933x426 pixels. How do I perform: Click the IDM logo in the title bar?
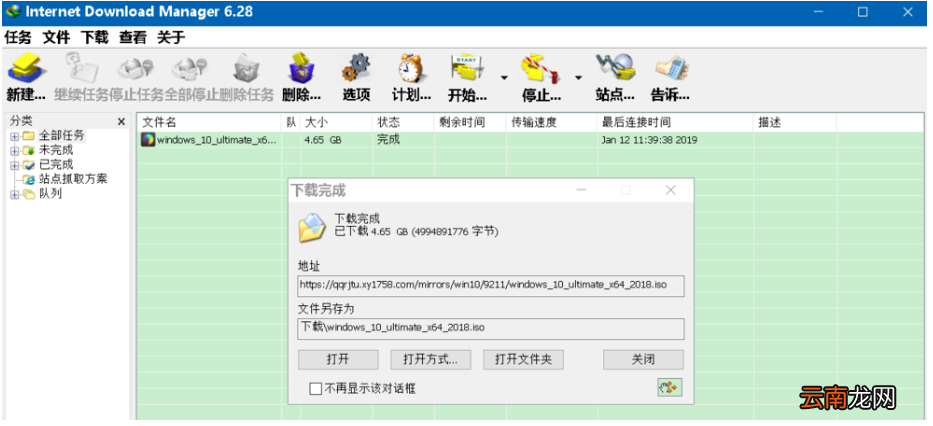pyautogui.click(x=13, y=12)
